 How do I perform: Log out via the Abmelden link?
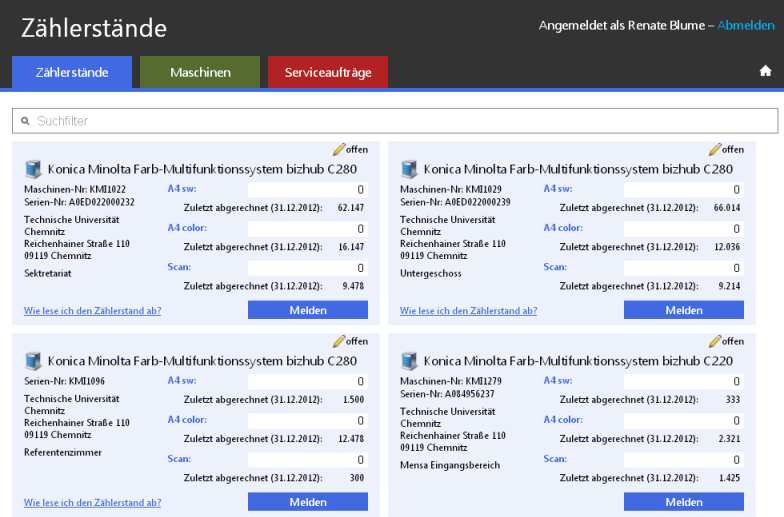746,25
